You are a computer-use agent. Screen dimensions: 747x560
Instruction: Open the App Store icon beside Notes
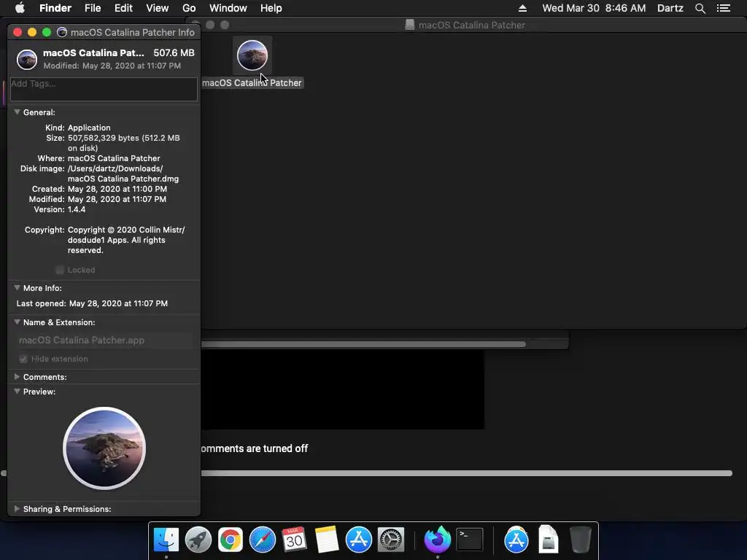358,540
